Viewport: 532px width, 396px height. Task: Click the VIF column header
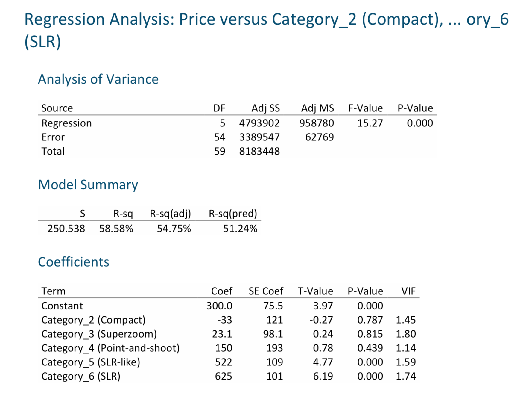pyautogui.click(x=408, y=291)
